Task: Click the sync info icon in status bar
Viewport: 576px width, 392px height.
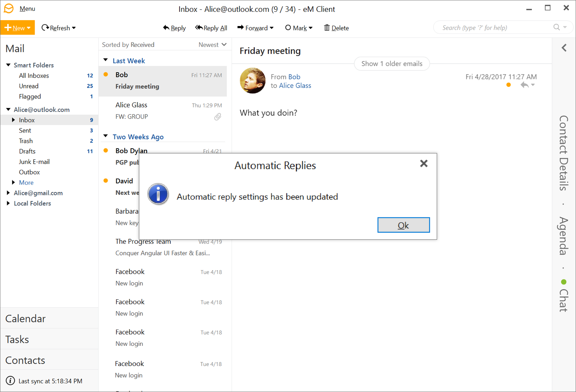Action: [10, 381]
